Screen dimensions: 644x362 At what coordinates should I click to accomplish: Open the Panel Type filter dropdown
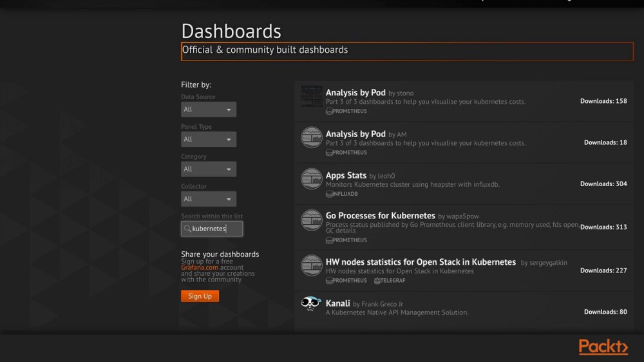click(209, 139)
